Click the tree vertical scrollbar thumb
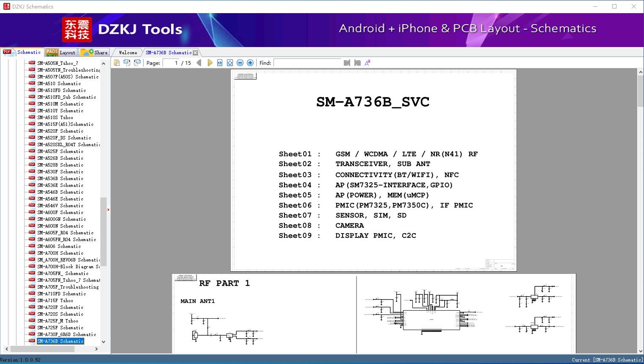The height and width of the screenshot is (364, 644). point(103,231)
